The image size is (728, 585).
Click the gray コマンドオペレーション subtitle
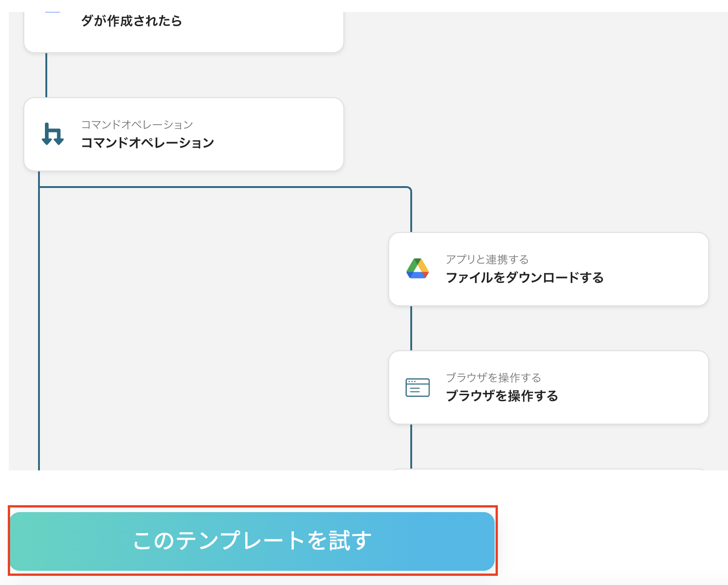click(x=137, y=125)
